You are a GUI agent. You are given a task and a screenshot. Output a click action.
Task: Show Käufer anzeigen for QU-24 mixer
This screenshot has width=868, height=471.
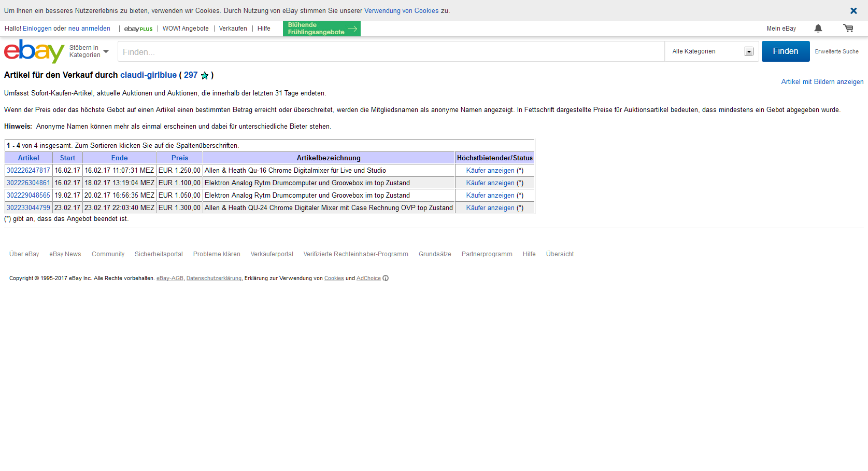click(490, 208)
